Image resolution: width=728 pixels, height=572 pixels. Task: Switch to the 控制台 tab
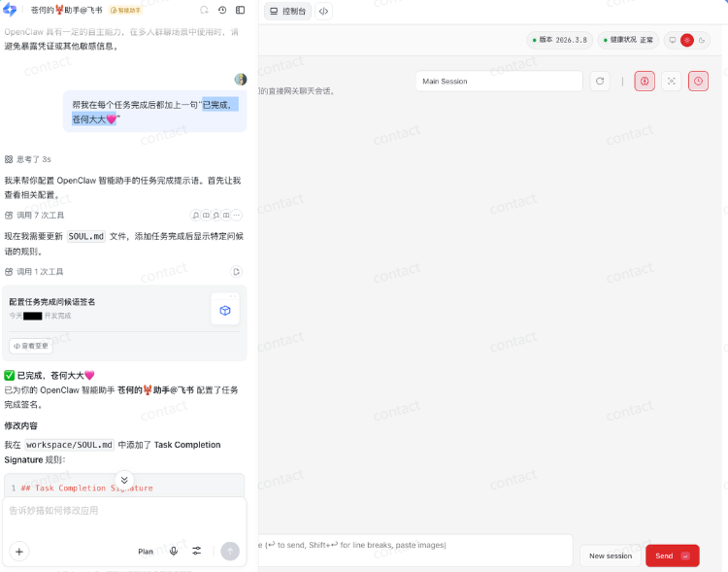click(288, 11)
